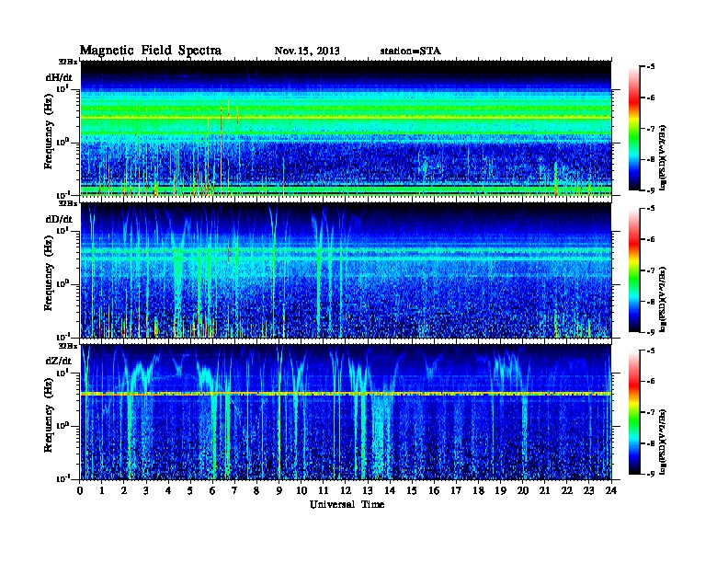This screenshot has height=563, width=728.
Task: Click hour "20" on the Universal Time axis
Action: [x=522, y=490]
